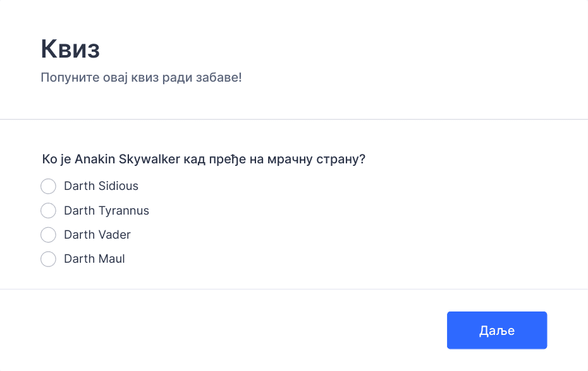The height and width of the screenshot is (371, 588).
Task: Pick the Darth Maul radio button
Action: point(49,259)
